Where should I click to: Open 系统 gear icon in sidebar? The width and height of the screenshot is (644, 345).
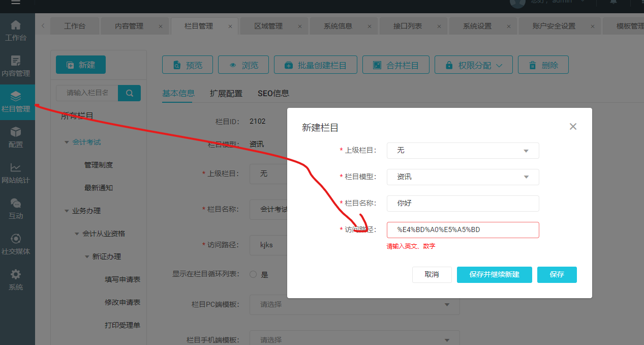click(x=16, y=275)
